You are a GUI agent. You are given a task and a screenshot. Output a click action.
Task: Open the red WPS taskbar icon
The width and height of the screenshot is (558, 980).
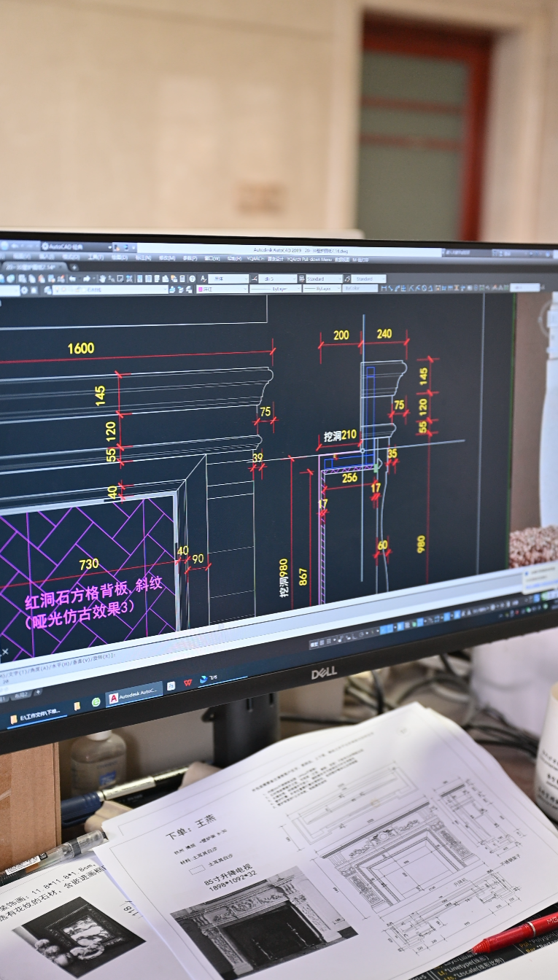tap(188, 682)
